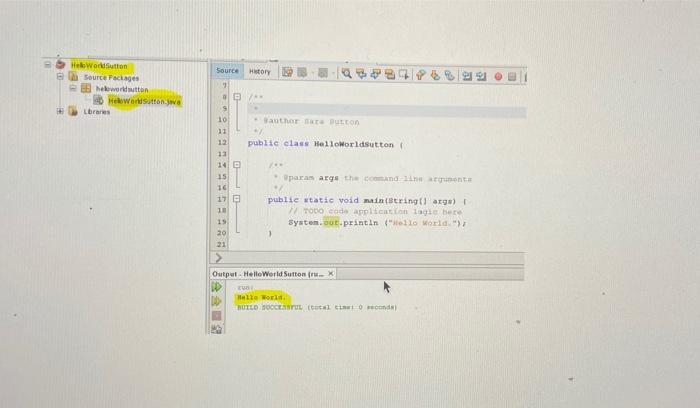This screenshot has height=408, width=700.
Task: Select the helloworldsutton package label
Action: [122, 89]
